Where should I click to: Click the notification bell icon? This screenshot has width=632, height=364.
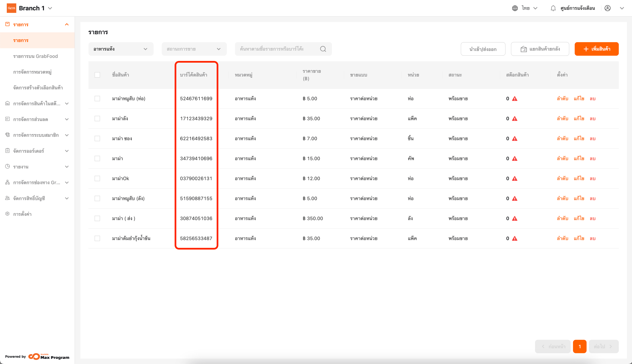(x=553, y=8)
